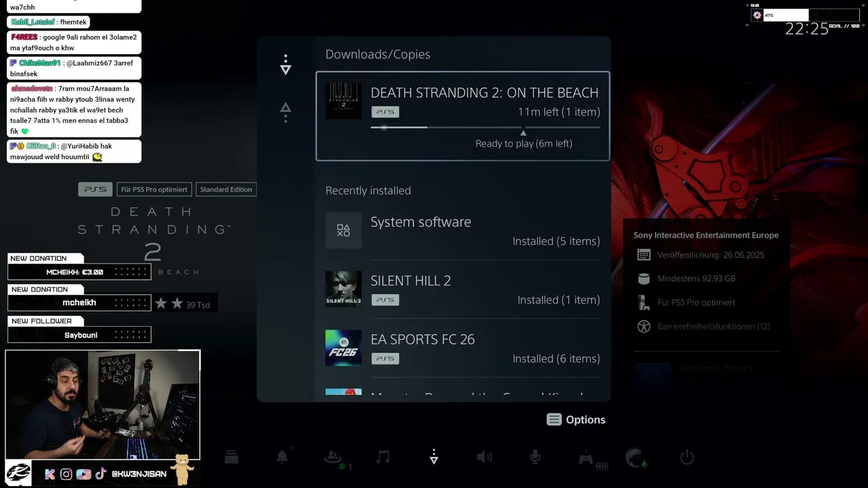Select the Death Stranding 2 download item
868x488 pixels.
pos(462,116)
